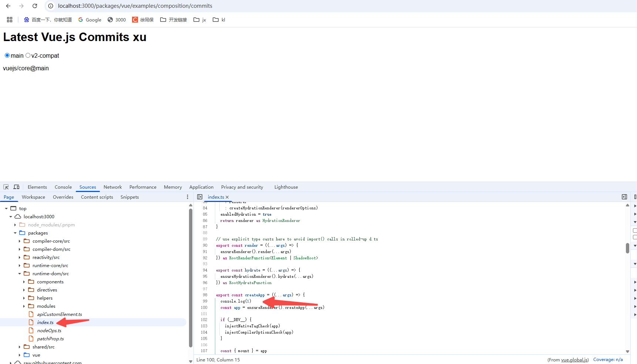Open the Lighthouse tab
This screenshot has height=364, width=637.
tap(286, 187)
